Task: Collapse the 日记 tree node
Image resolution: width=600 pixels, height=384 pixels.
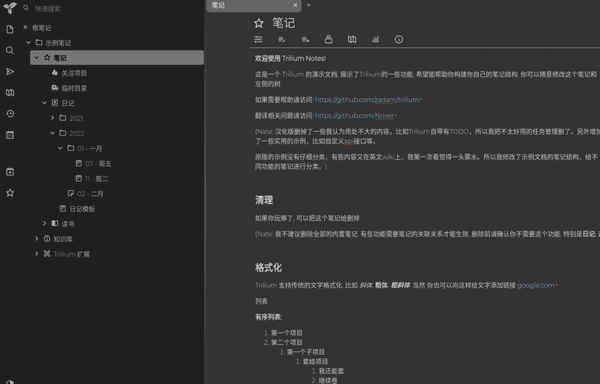Action: point(45,103)
